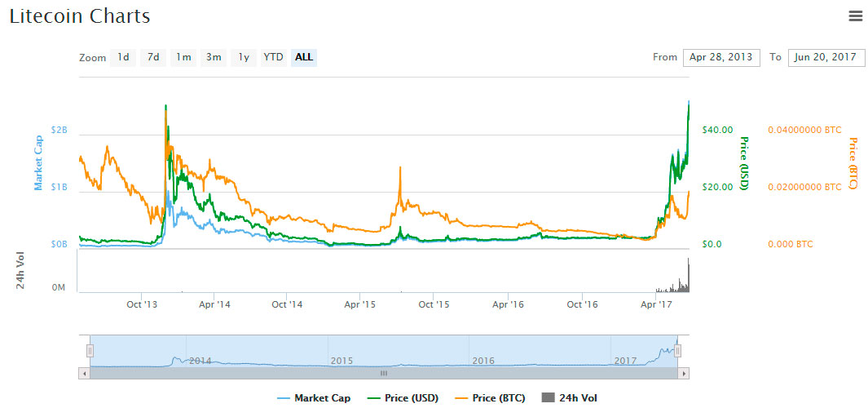
Task: Set zoom range to 1d
Action: [x=123, y=57]
